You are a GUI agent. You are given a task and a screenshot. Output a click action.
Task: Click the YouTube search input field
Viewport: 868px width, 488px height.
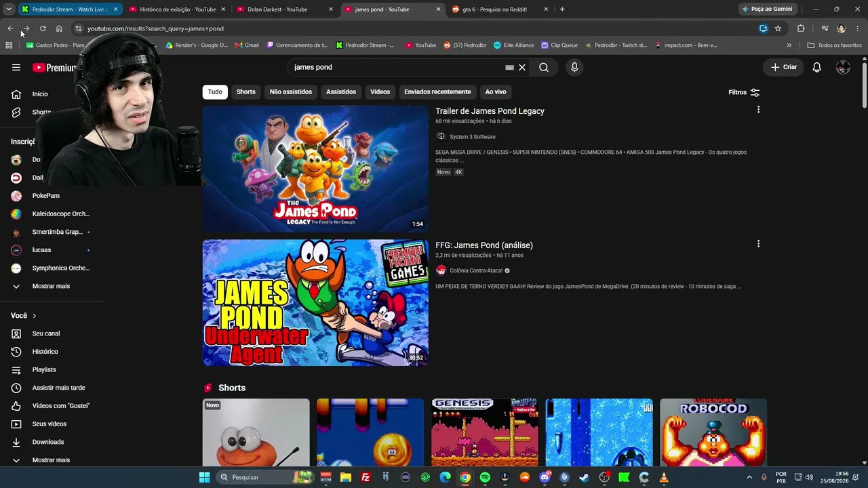pyautogui.click(x=397, y=67)
